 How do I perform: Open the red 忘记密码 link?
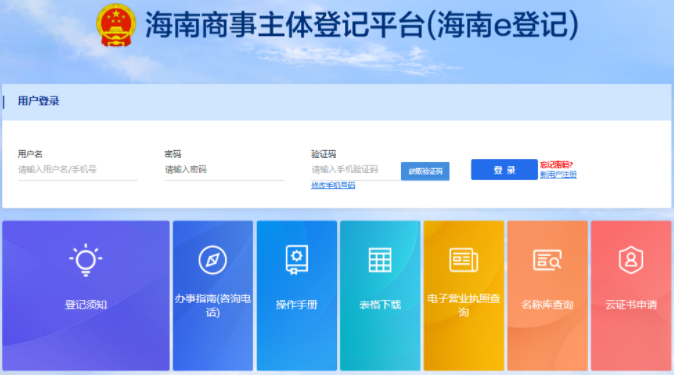pos(556,164)
